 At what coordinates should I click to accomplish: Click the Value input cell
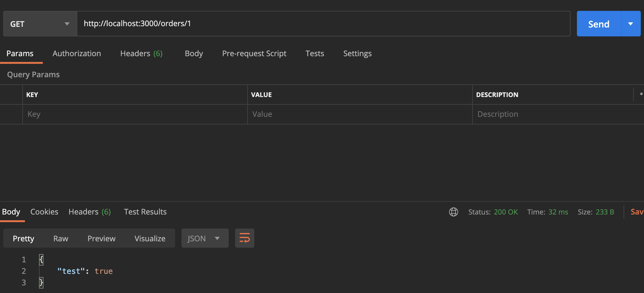coord(360,114)
